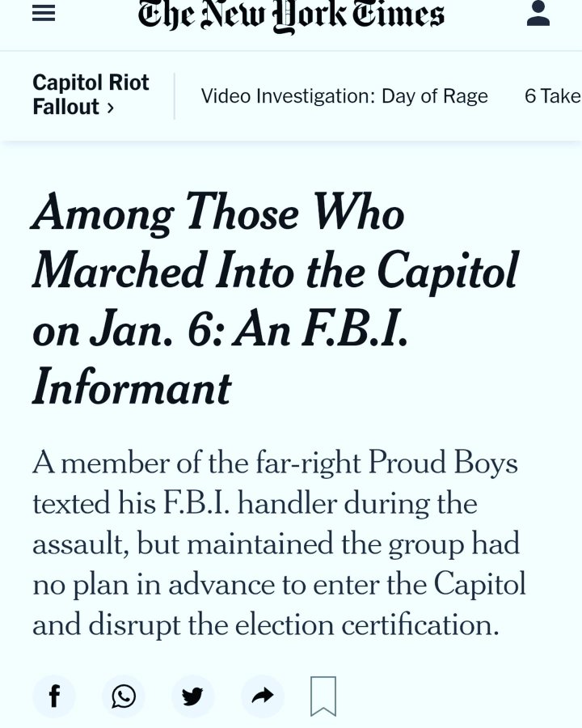Open more share options arrow

[263, 696]
